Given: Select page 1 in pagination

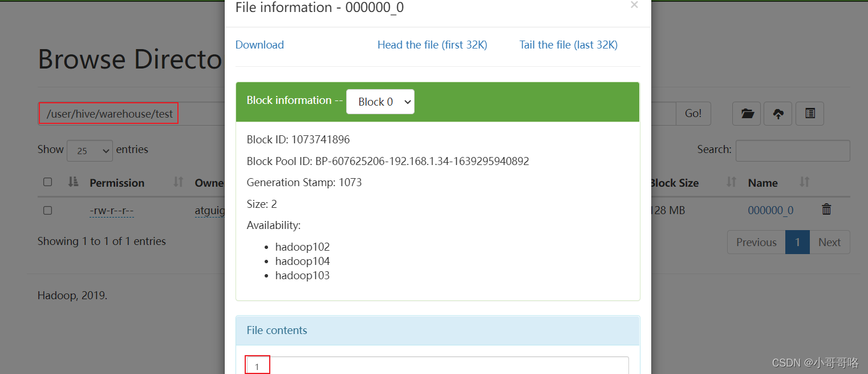Looking at the screenshot, I should coord(797,242).
